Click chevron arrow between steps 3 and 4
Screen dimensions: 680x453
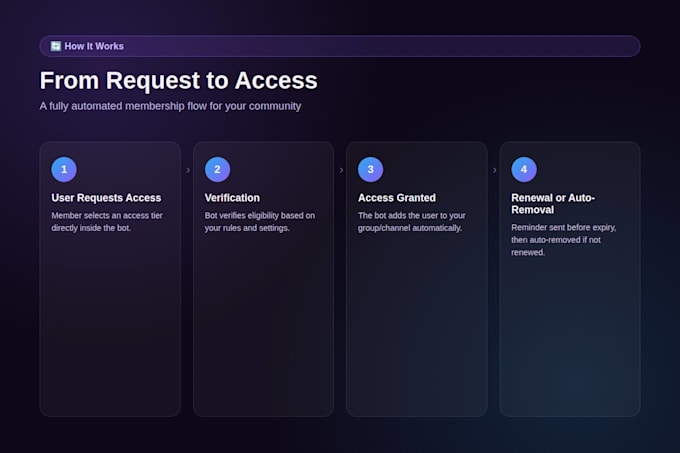494,170
